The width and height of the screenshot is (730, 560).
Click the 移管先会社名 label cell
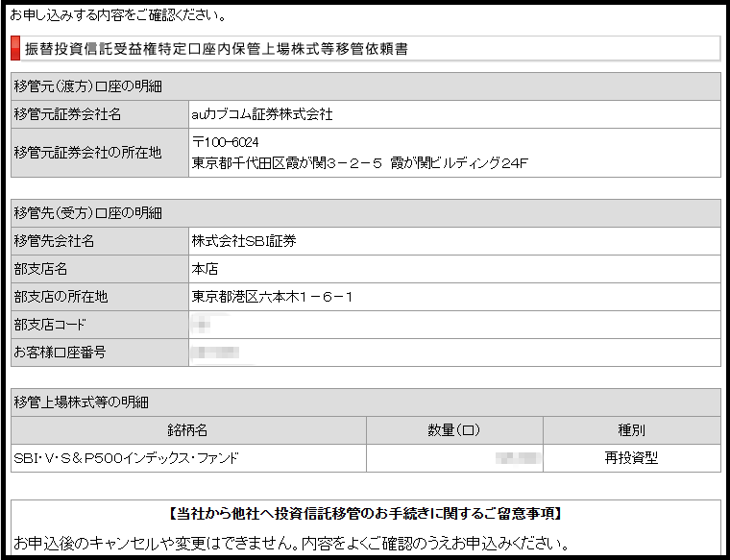[100, 241]
